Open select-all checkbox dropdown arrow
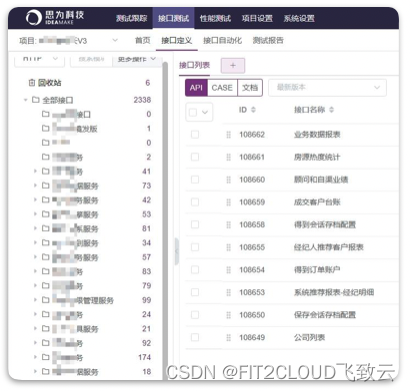Screen dimensions: 410x391 [205, 112]
